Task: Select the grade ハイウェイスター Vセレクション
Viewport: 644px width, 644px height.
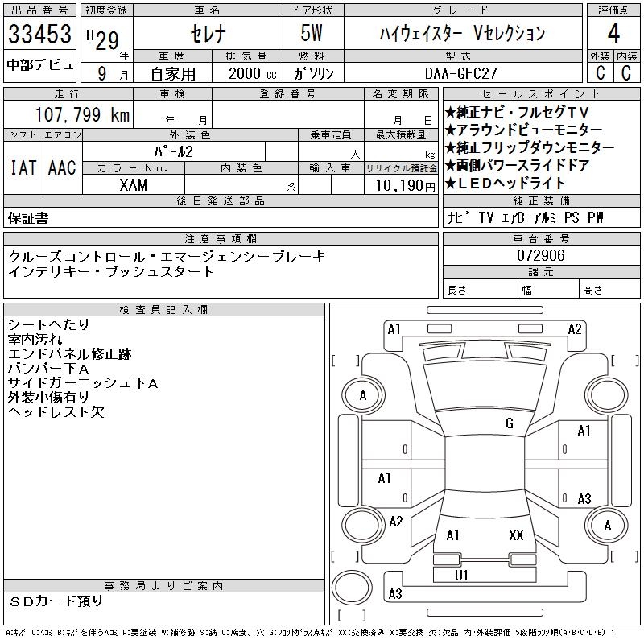Action: 462,33
